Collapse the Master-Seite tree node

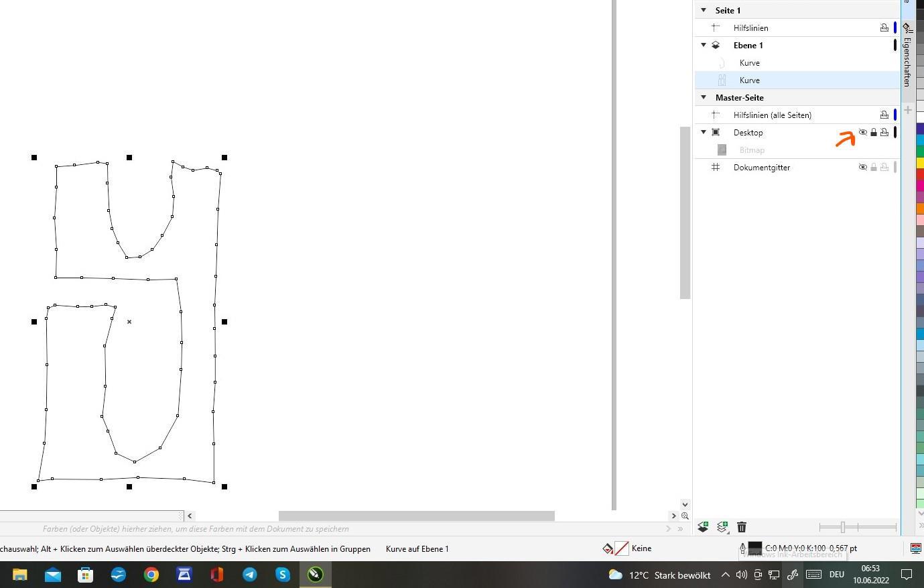pyautogui.click(x=704, y=97)
